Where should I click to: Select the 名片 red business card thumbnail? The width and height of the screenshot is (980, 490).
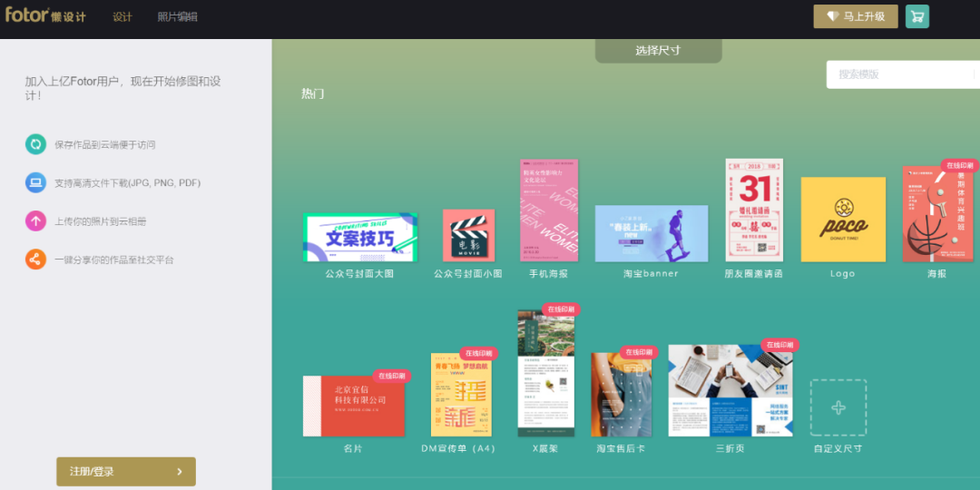(x=354, y=407)
